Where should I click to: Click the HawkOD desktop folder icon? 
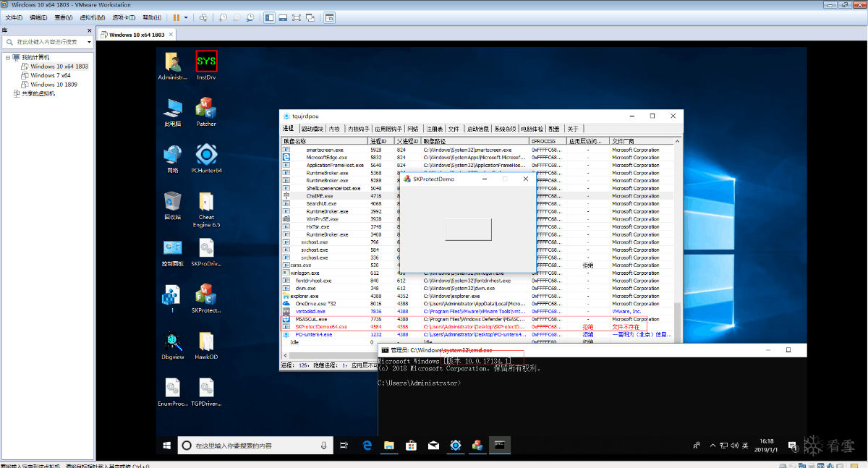tap(207, 346)
